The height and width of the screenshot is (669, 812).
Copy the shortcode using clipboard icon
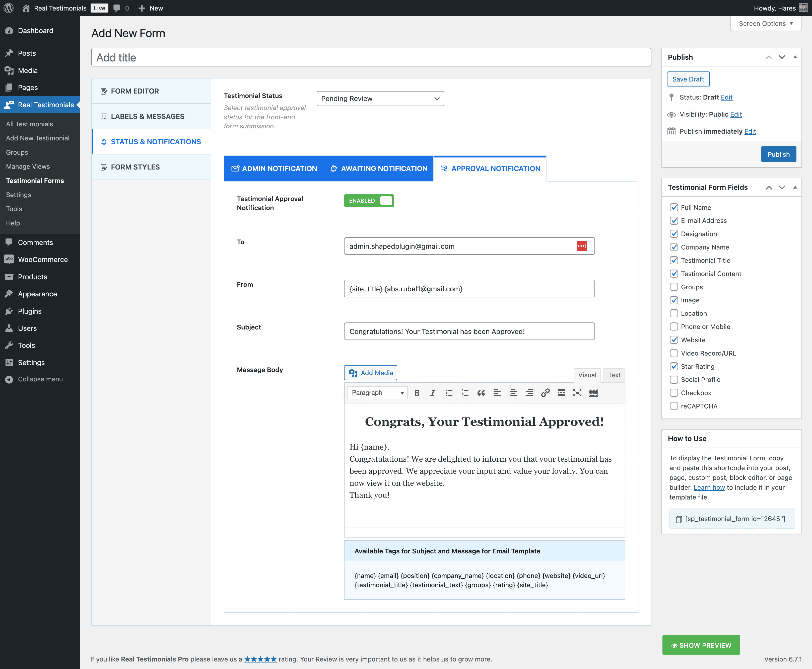679,519
